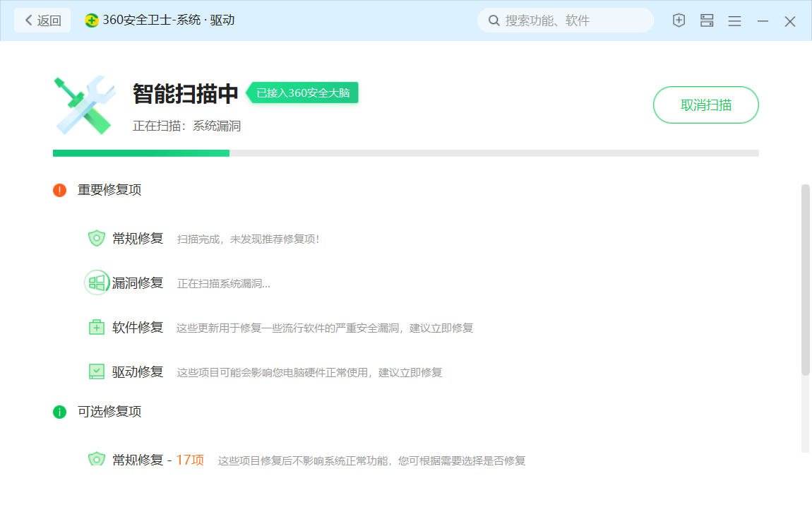This screenshot has height=512, width=812.
Task: Open the optional 常规修复 17项 entry
Action: 157,460
